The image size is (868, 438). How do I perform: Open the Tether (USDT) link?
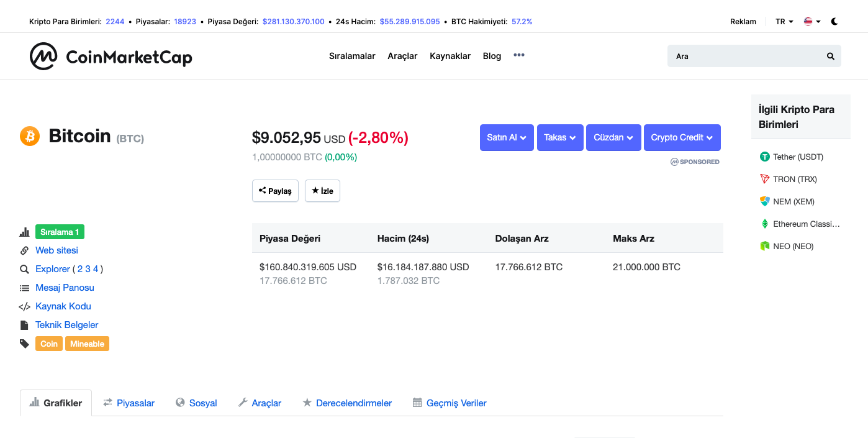click(798, 157)
